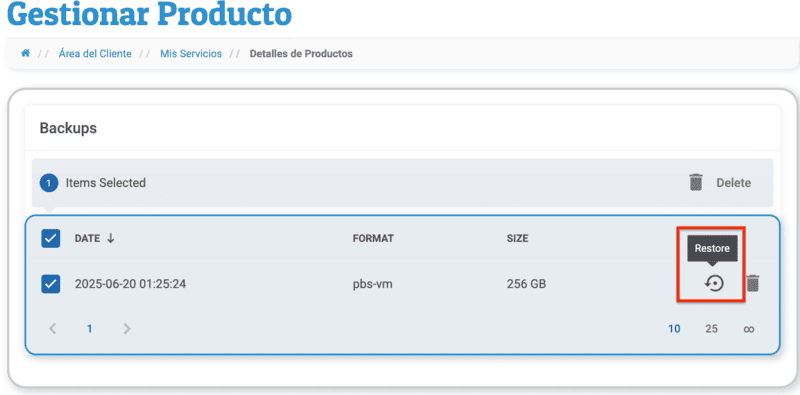Uncheck the 2025-06-20 01:25:24 backup checkbox
800x395 pixels.
tap(51, 284)
